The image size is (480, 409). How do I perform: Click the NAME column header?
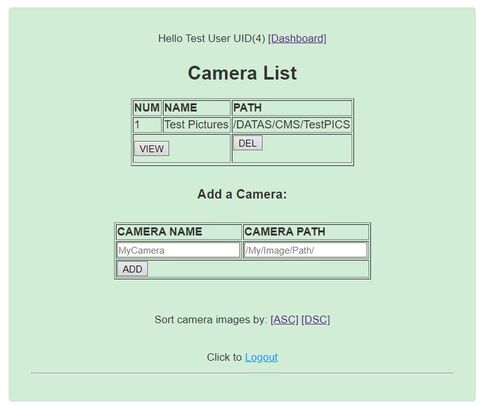196,108
